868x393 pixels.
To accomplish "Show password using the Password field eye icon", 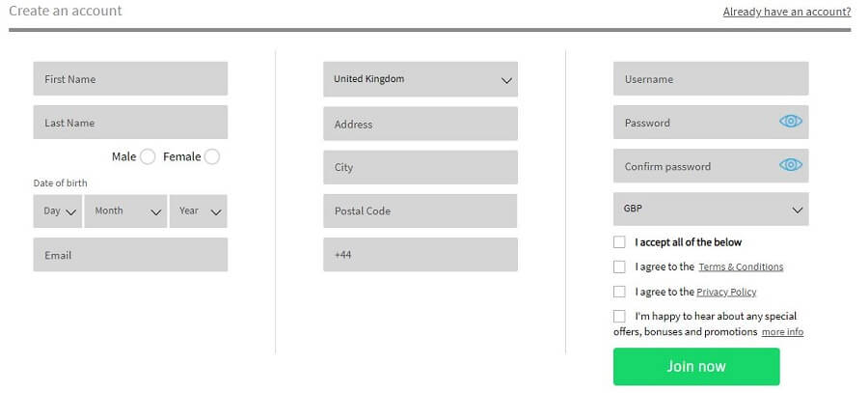I will (791, 122).
